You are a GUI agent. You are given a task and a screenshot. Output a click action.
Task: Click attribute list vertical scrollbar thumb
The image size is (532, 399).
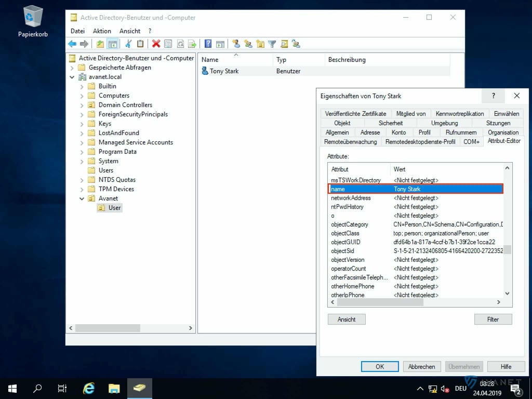click(507, 249)
